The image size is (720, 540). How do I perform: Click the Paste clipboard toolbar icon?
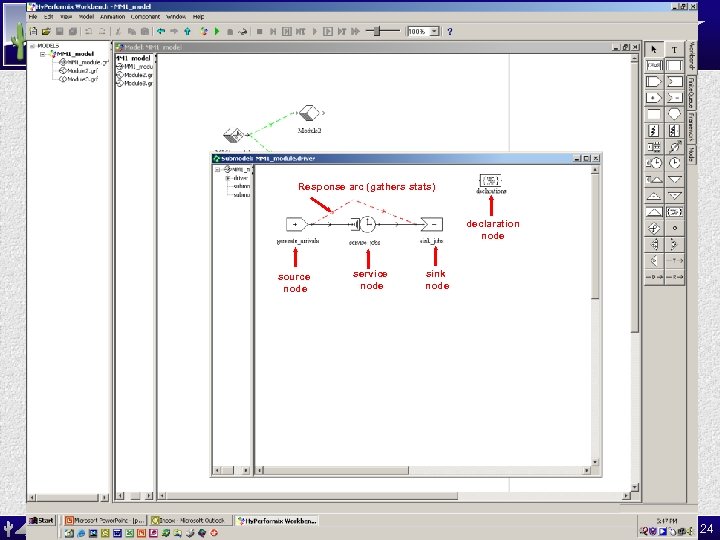pyautogui.click(x=145, y=32)
